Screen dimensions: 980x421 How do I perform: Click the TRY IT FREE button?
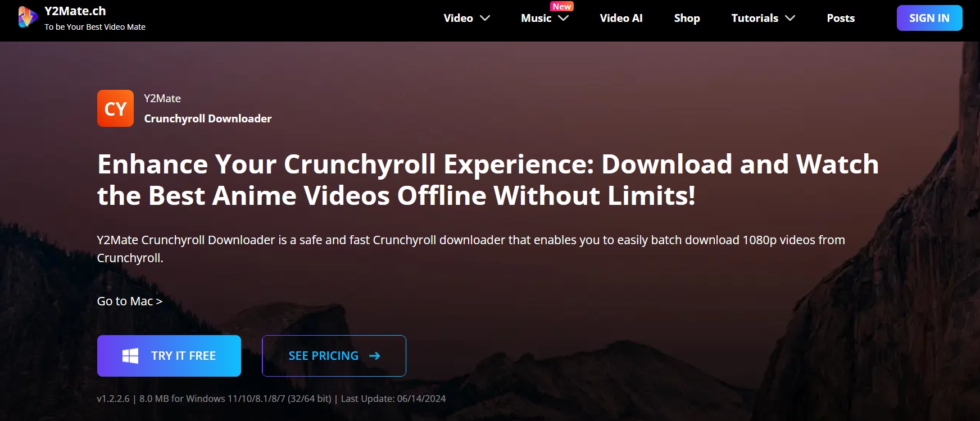169,356
